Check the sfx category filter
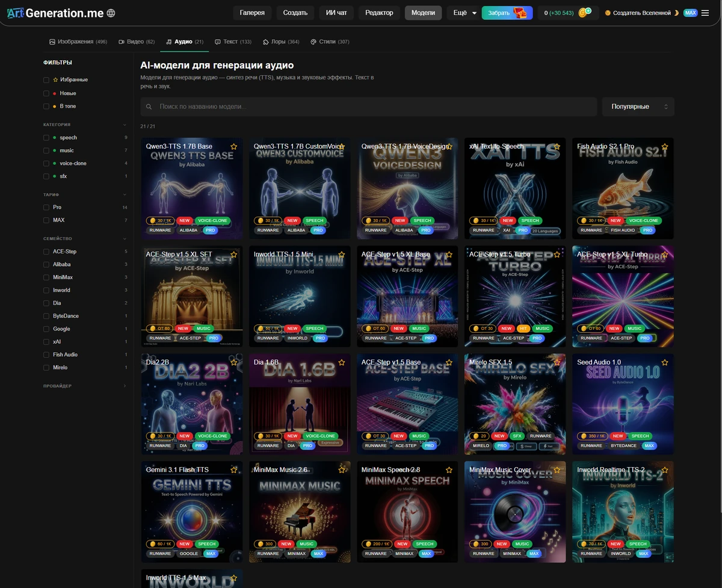722x588 pixels. pos(46,176)
